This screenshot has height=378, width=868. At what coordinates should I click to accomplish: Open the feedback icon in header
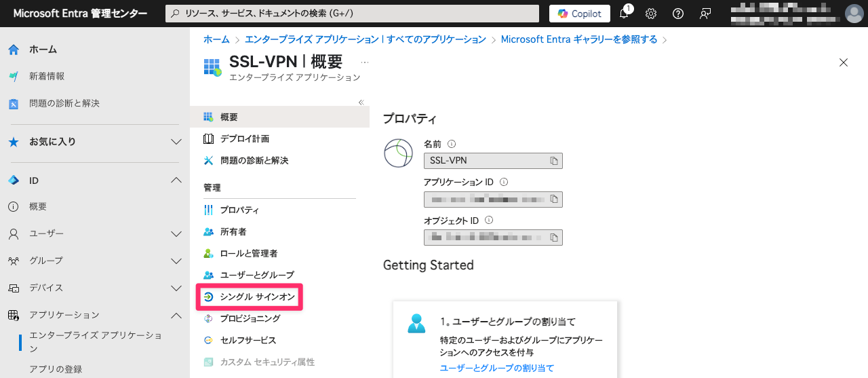pyautogui.click(x=705, y=14)
